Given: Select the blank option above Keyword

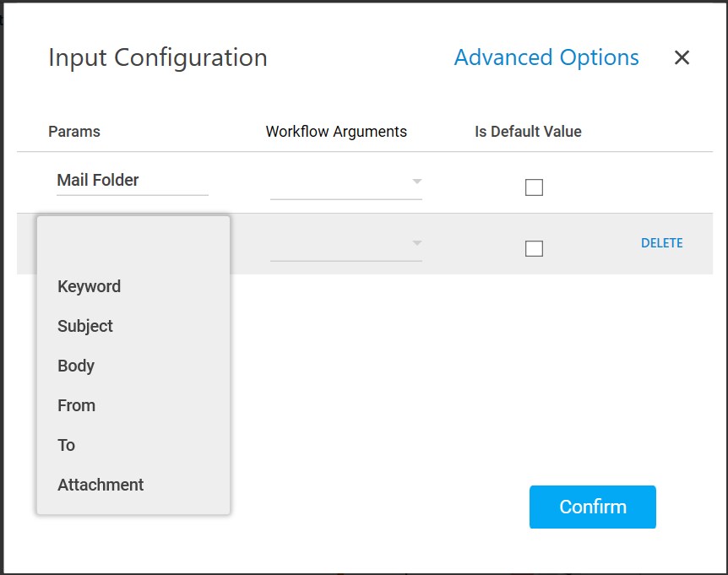Looking at the screenshot, I should [133, 247].
